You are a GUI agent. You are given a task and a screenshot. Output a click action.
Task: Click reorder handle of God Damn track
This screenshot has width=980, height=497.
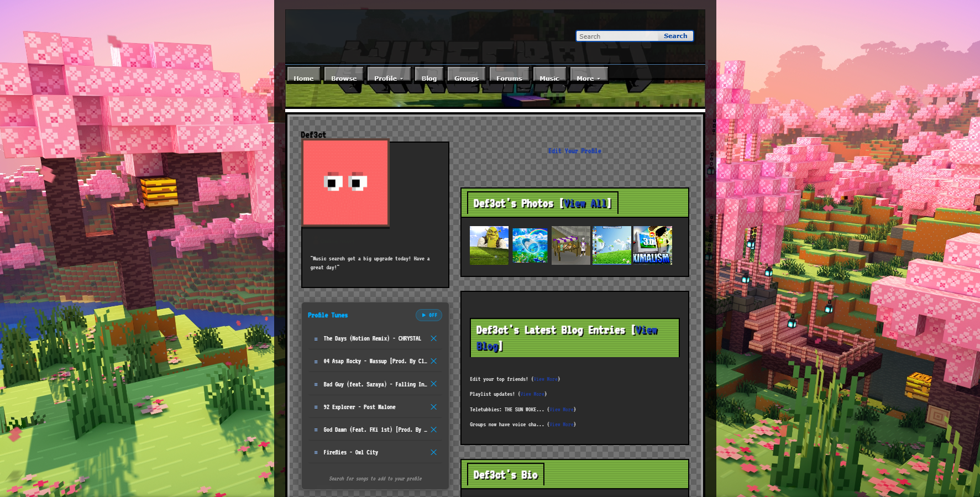pos(316,430)
